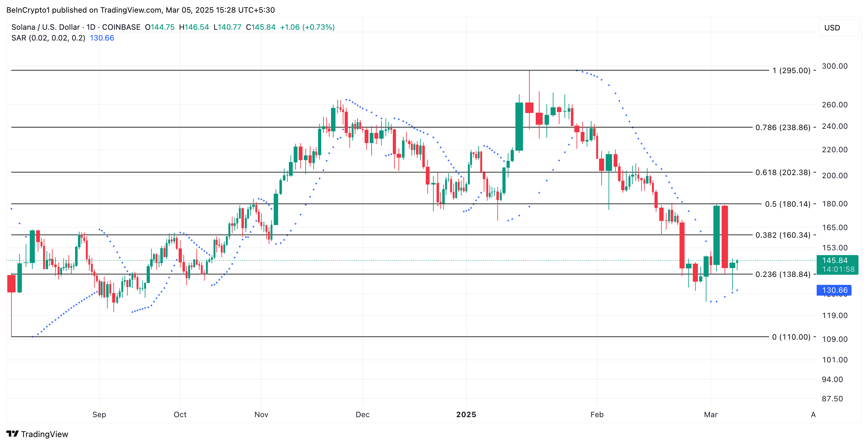Click the blue 130.66 SAR price tag
Viewport: 868px width, 445px height.
pyautogui.click(x=834, y=290)
